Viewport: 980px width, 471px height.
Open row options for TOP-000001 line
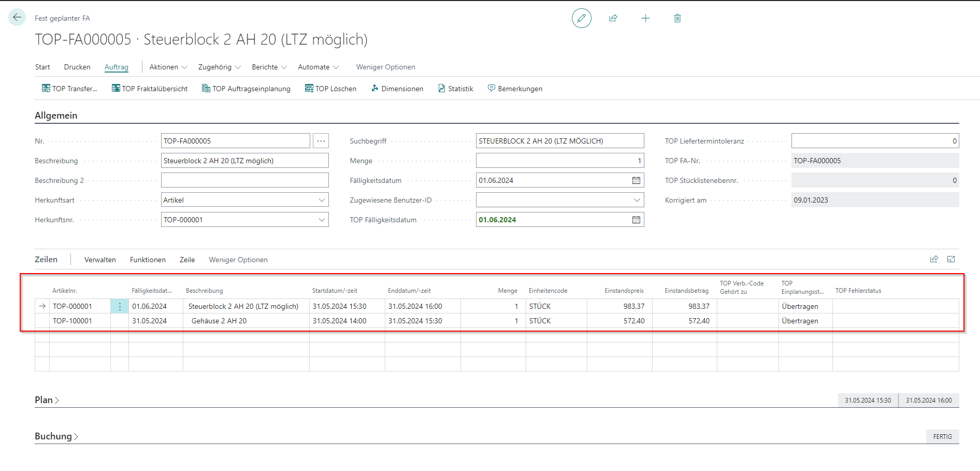pos(120,306)
